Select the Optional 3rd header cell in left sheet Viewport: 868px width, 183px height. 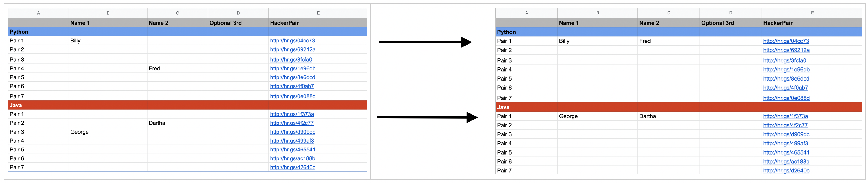225,23
